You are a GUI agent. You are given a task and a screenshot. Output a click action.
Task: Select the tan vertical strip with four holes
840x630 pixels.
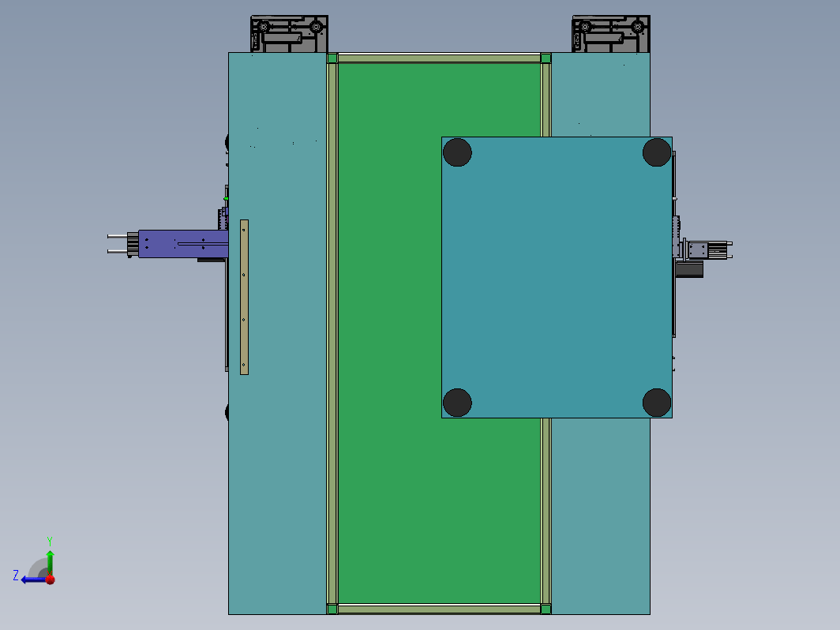click(244, 297)
